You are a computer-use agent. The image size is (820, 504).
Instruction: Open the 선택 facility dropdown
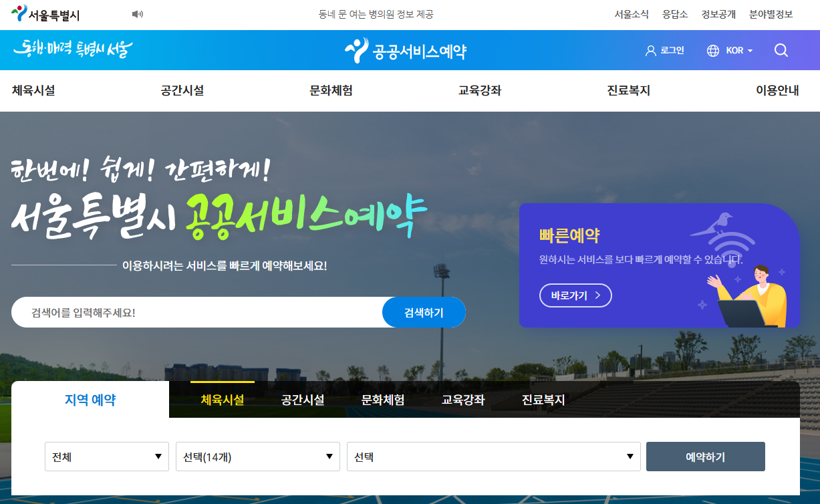[494, 457]
